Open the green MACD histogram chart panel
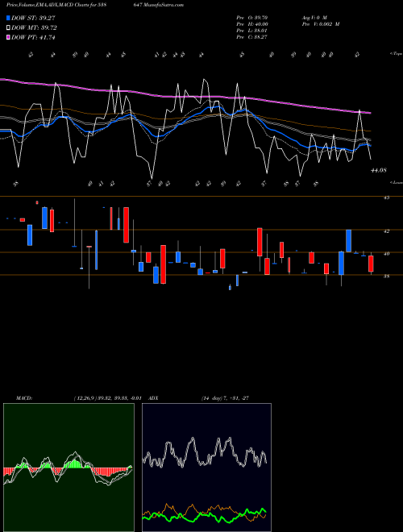Viewport: 403px width, 532px height. (x=69, y=468)
